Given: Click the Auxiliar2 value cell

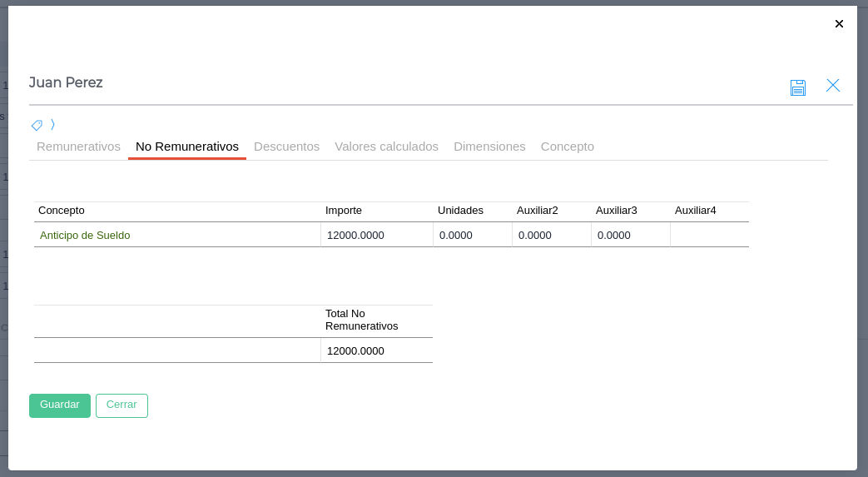Looking at the screenshot, I should [551, 236].
